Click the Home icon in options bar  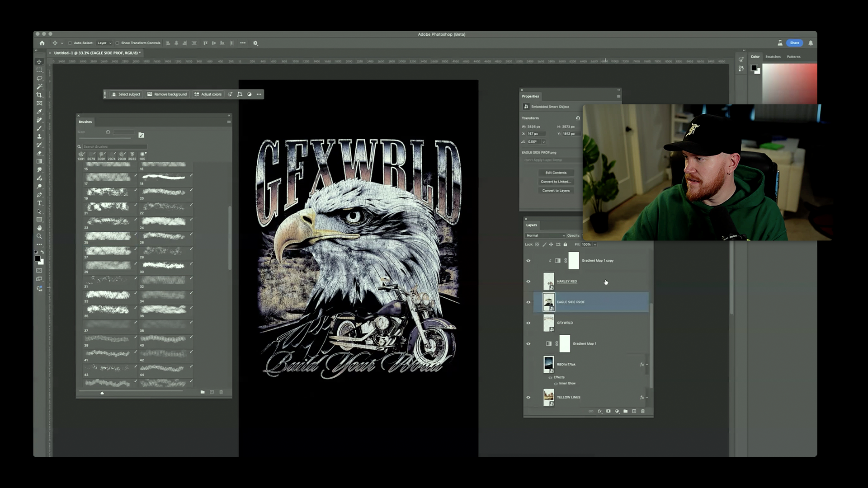coord(42,43)
